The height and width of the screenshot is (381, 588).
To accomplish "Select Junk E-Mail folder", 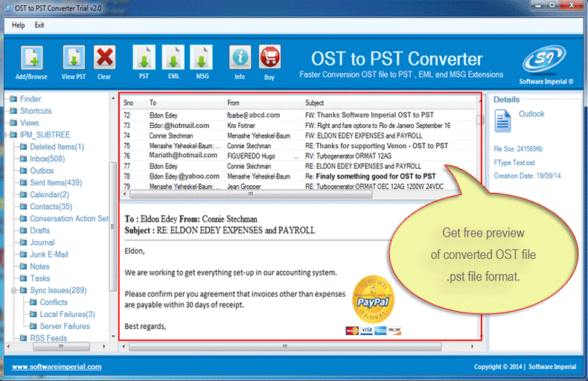I will tap(49, 254).
